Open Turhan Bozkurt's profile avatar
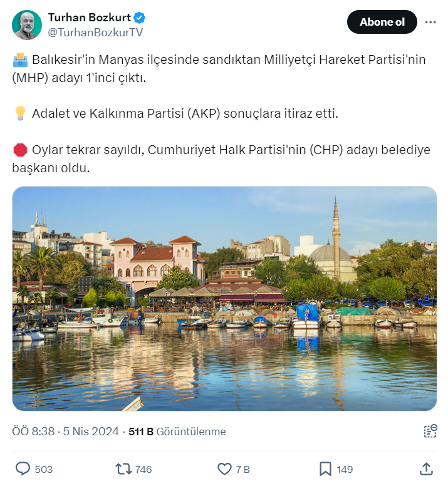 point(27,24)
